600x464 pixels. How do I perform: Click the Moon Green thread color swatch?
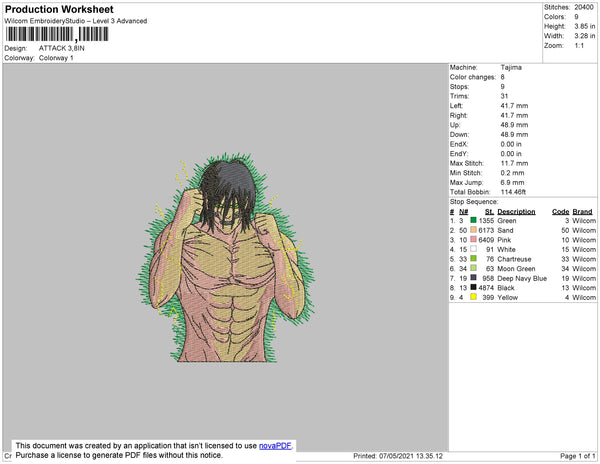pos(473,268)
